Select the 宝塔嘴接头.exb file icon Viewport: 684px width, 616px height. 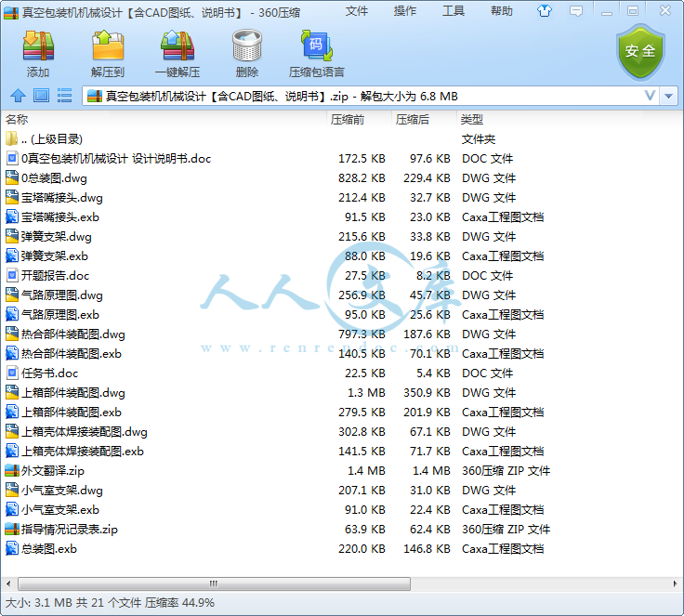coord(12,216)
